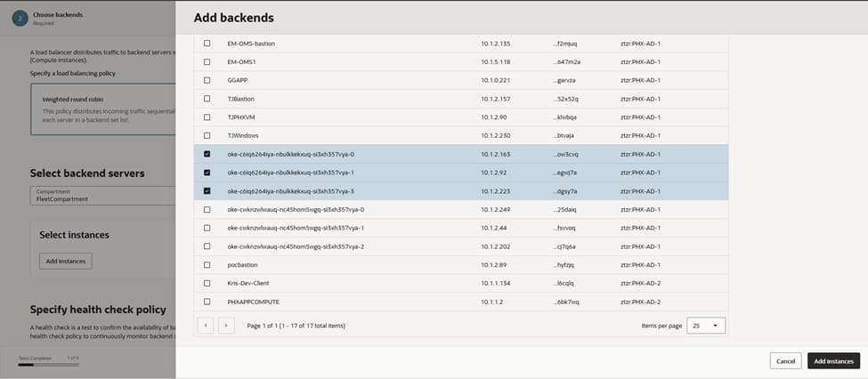This screenshot has width=868, height=379.
Task: Deselect the instance with IP 10.1.2.92
Action: click(x=207, y=173)
